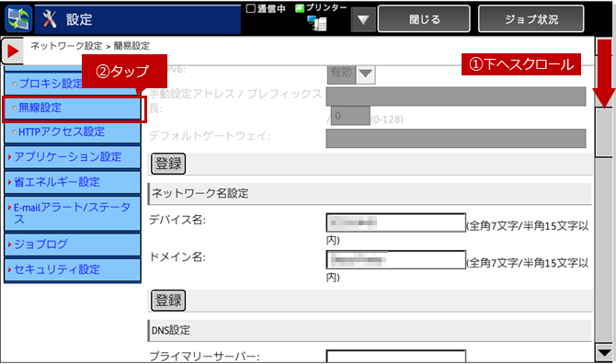Click the プライマリーサーバー input field
This screenshot has height=364, width=616.
(x=396, y=356)
